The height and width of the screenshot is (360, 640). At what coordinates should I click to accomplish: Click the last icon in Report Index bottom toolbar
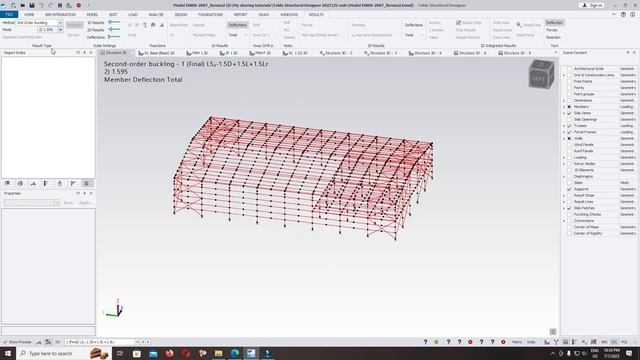pyautogui.click(x=86, y=183)
